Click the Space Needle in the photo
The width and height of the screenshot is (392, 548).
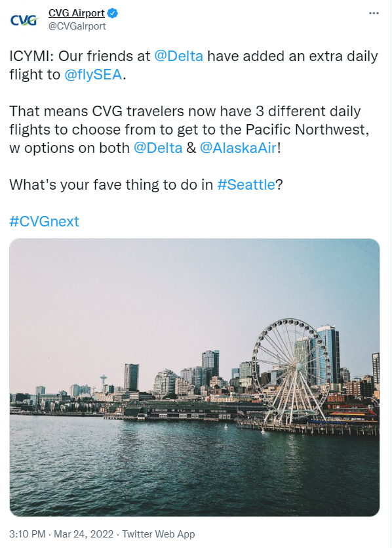(x=104, y=383)
